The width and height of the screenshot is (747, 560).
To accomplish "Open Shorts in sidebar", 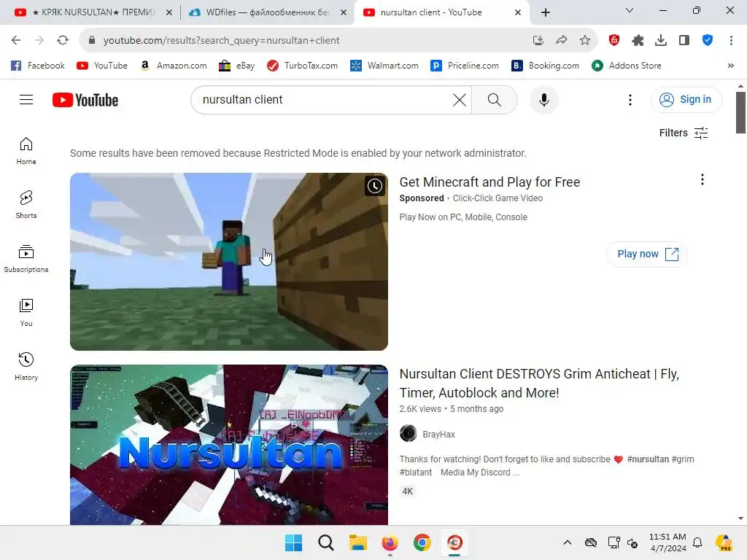I will 26,205.
